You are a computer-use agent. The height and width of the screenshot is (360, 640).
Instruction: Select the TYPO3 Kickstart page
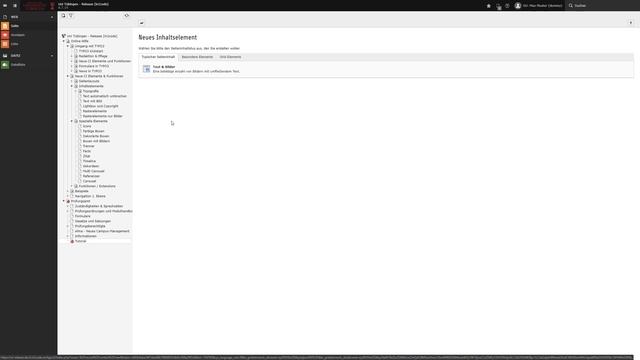[x=91, y=51]
